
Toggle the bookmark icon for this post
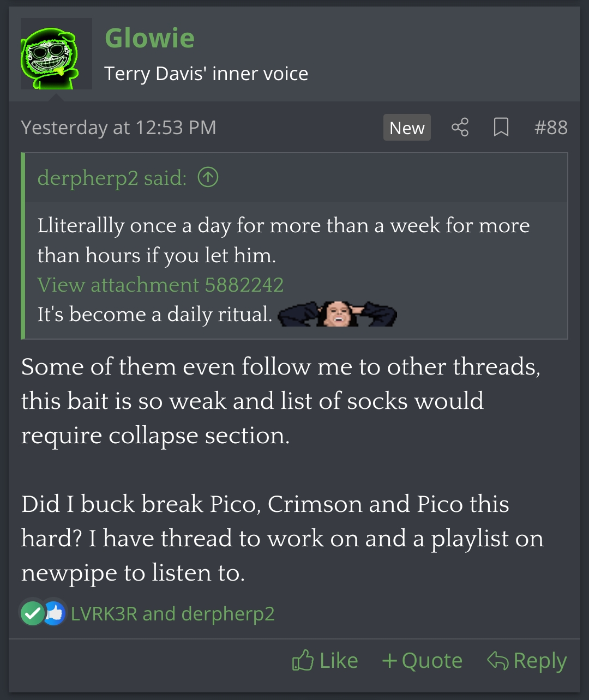(x=501, y=128)
